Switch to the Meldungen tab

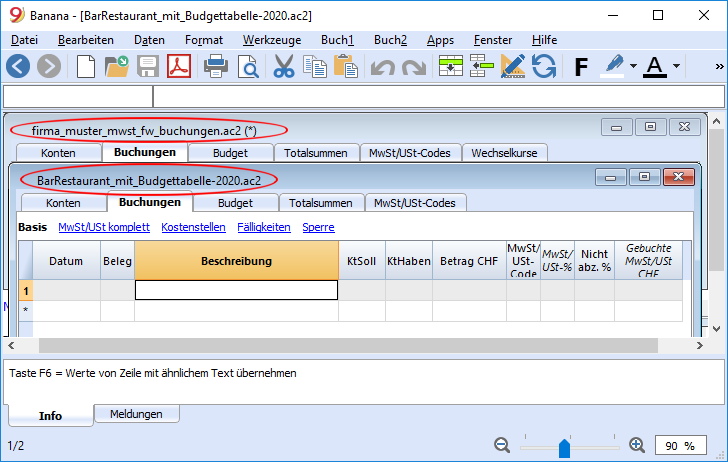[x=136, y=414]
